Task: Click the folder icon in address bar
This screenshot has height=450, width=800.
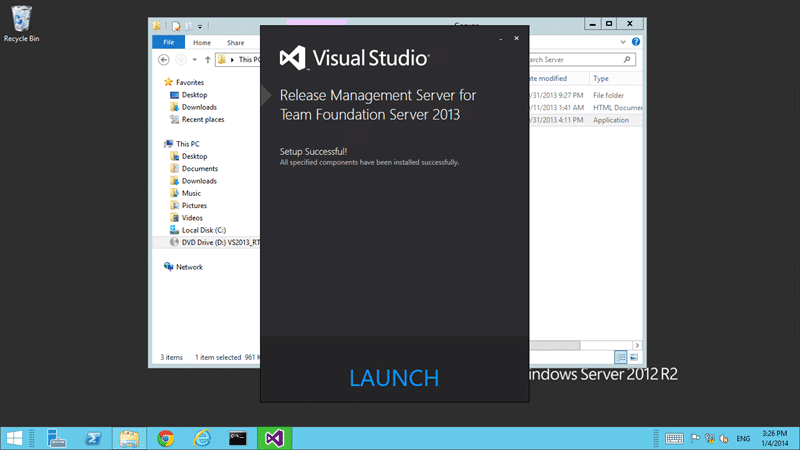Action: (x=222, y=60)
